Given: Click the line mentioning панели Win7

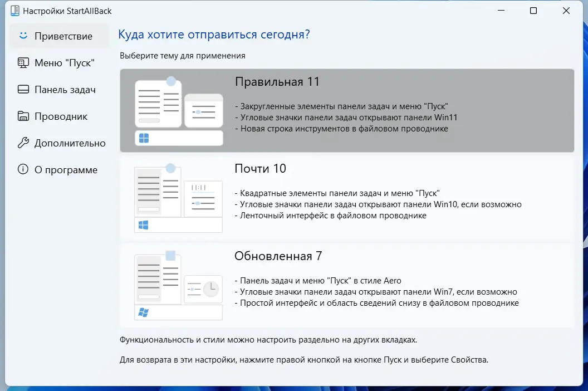Looking at the screenshot, I should coord(376,292).
